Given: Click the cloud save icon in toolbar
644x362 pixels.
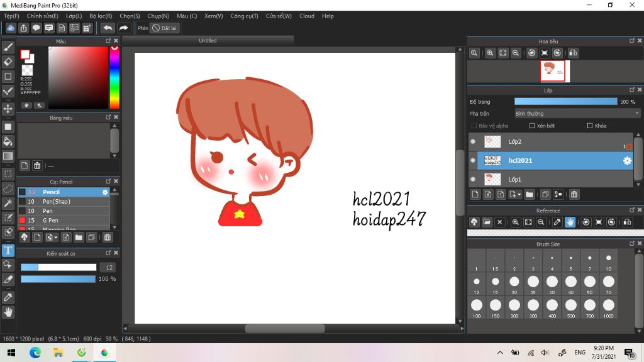Looking at the screenshot, I should 11,28.
